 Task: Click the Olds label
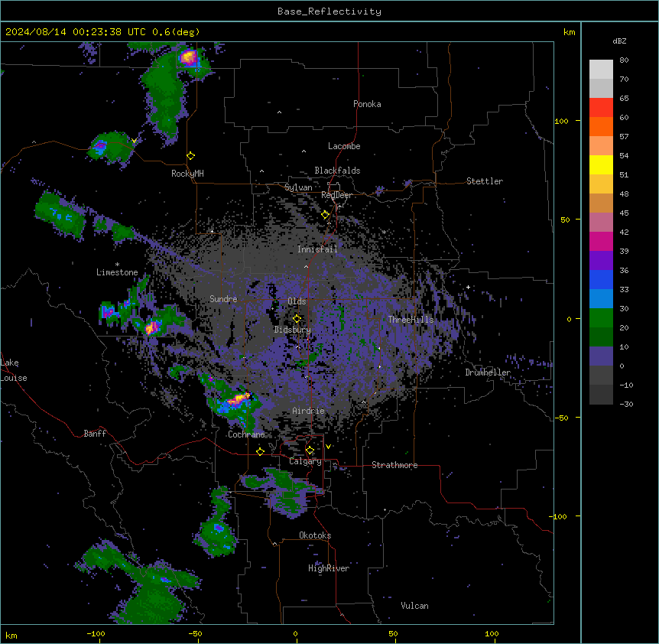[x=297, y=301]
